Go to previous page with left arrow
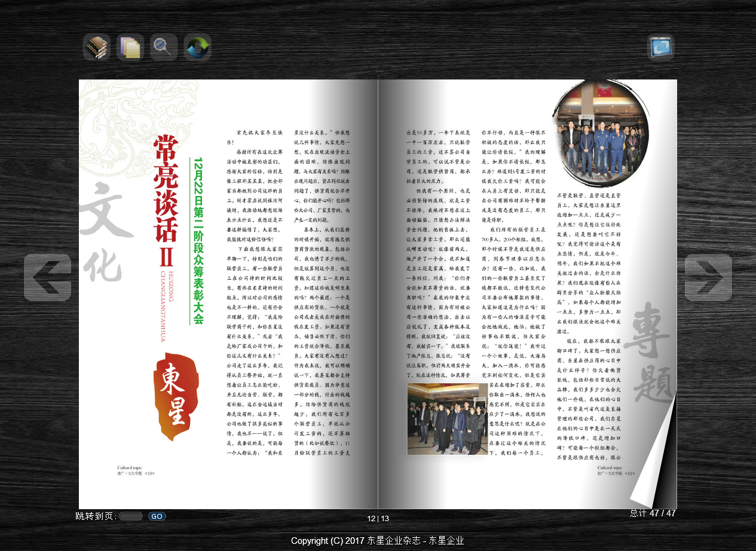 tap(48, 277)
